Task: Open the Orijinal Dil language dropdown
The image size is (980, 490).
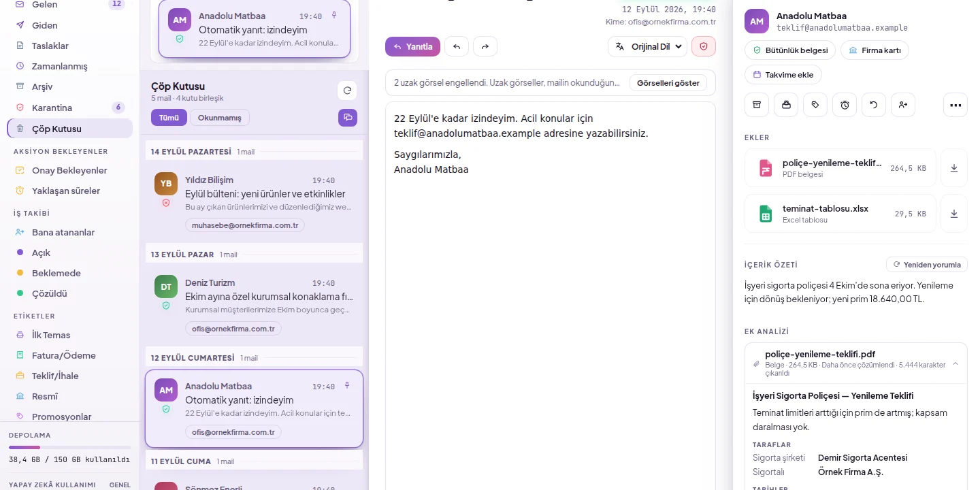Action: [x=647, y=47]
